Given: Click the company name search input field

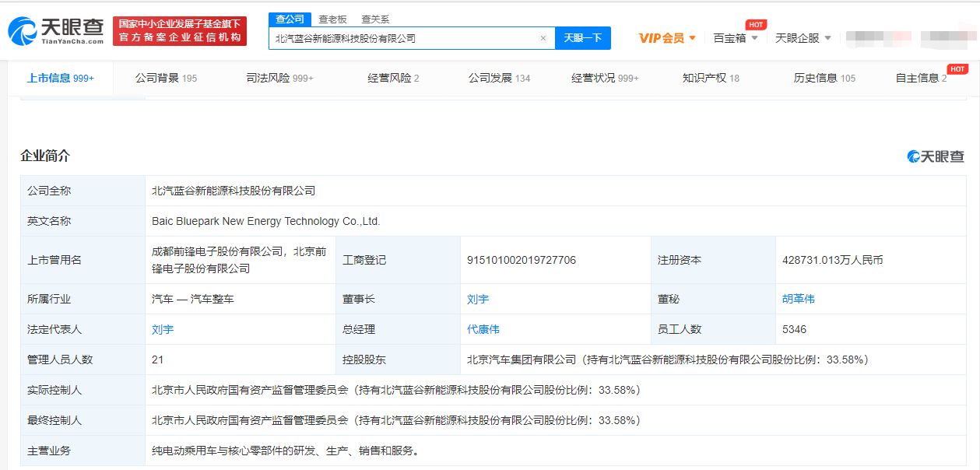Looking at the screenshot, I should point(403,38).
